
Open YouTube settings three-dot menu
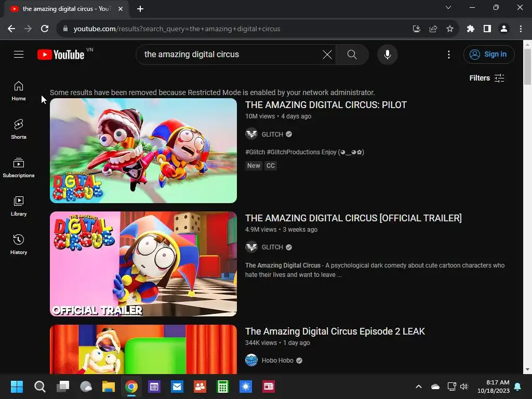click(448, 54)
